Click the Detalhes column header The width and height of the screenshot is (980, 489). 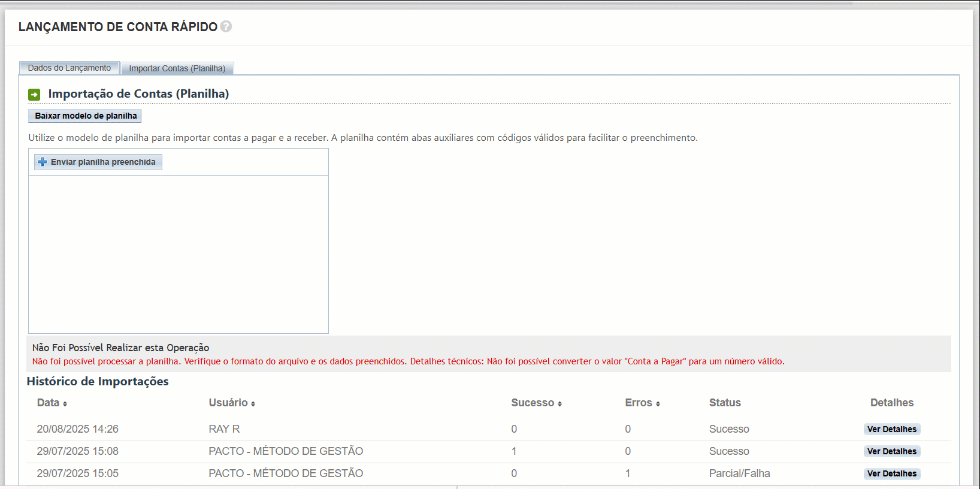coord(891,403)
